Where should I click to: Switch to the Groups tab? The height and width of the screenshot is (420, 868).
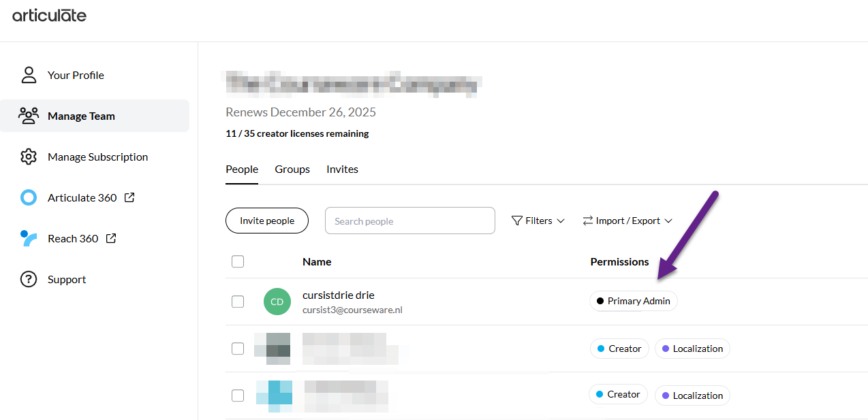292,169
